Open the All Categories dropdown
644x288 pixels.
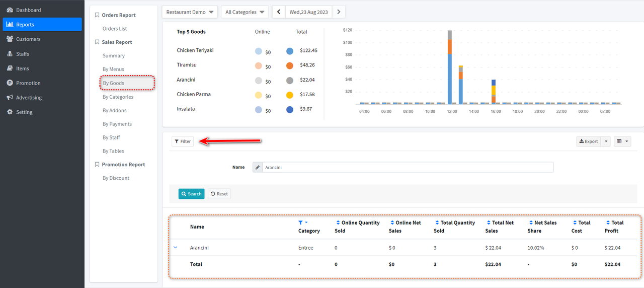(x=245, y=12)
